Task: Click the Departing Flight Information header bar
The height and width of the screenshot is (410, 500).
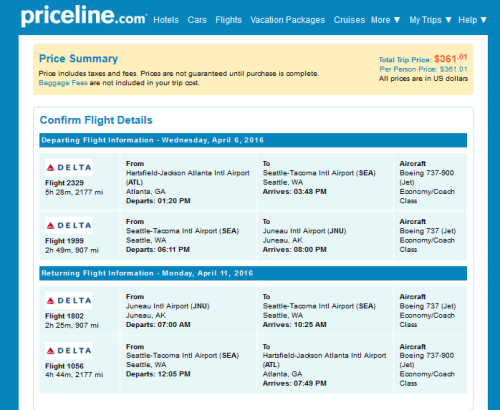Action: click(253, 140)
